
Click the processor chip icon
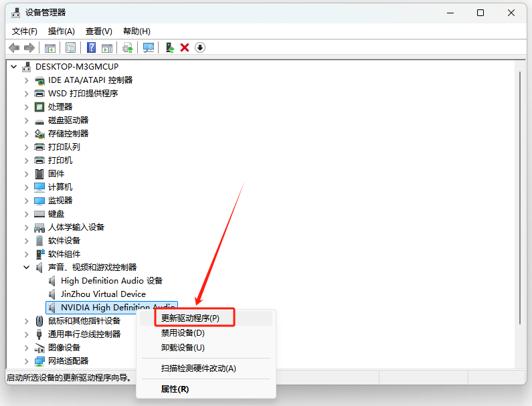(39, 107)
